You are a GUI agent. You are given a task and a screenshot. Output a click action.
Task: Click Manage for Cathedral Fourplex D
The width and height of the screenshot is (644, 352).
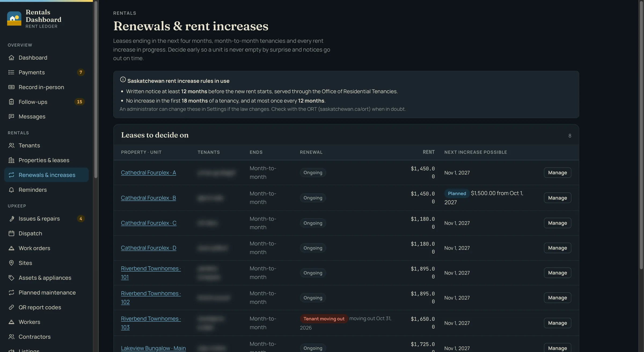point(557,248)
